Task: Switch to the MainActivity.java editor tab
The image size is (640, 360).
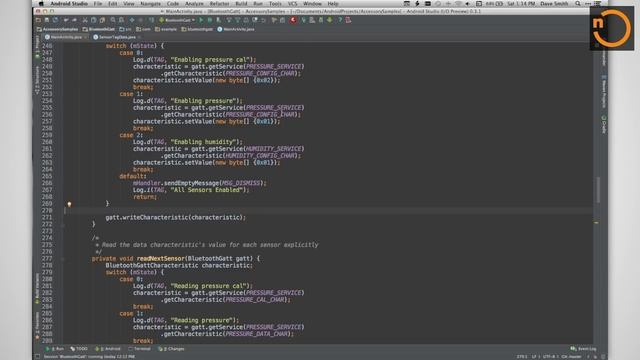Action: 66,37
